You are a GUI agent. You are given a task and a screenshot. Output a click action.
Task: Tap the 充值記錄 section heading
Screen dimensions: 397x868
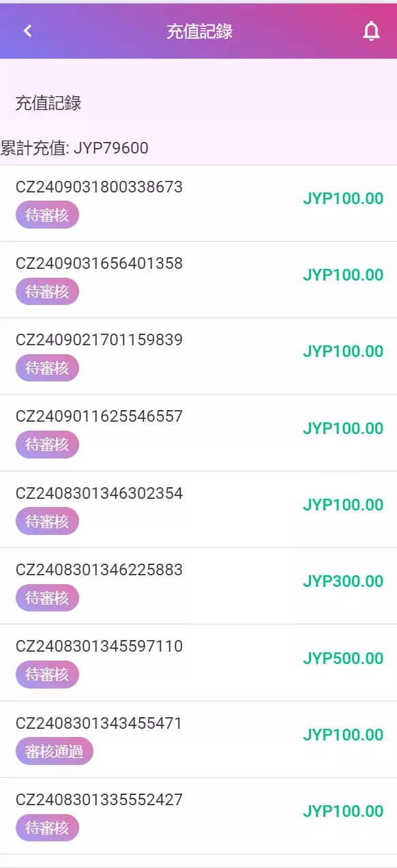pyautogui.click(x=48, y=103)
